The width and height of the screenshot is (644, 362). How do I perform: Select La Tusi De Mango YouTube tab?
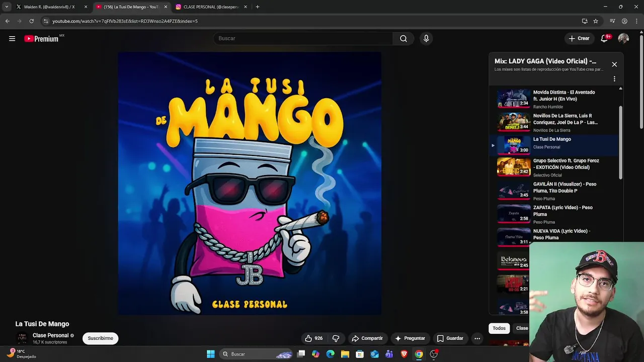pyautogui.click(x=131, y=7)
